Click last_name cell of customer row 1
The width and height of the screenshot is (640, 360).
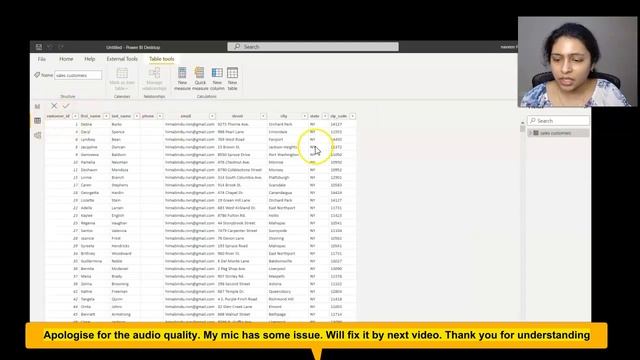coord(125,124)
